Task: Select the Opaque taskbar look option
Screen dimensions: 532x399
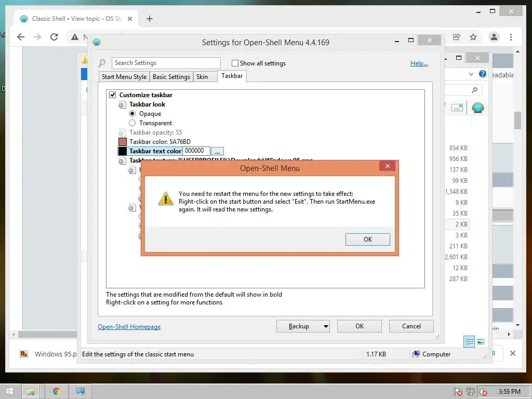Action: [x=132, y=114]
